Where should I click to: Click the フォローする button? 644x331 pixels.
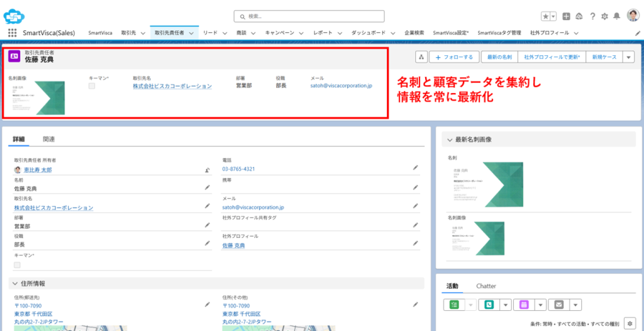tap(454, 57)
